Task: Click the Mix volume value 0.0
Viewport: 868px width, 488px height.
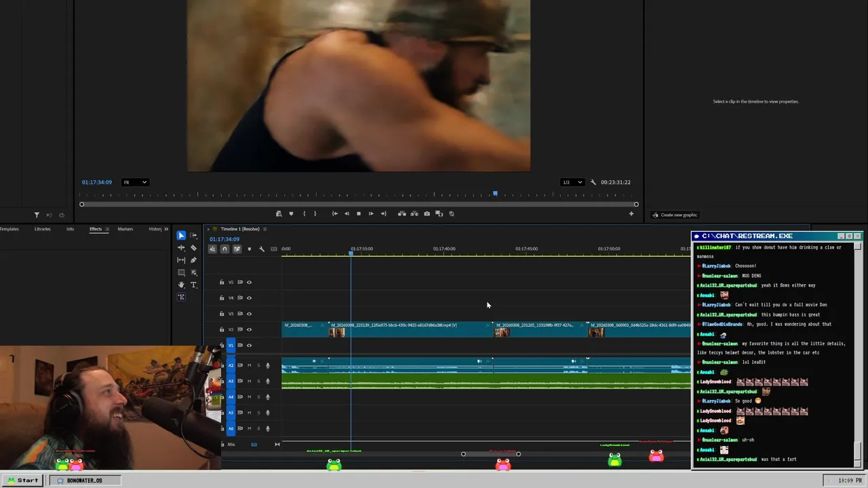Action: tap(254, 445)
